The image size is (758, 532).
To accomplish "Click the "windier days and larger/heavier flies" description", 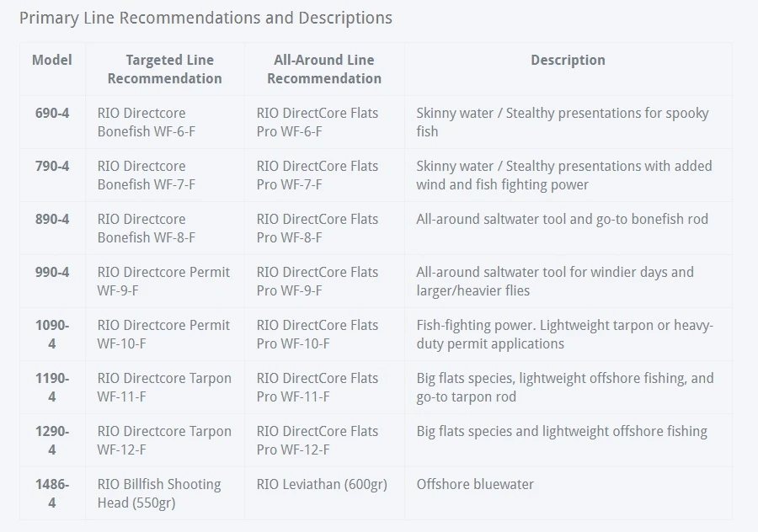I will 554,281.
